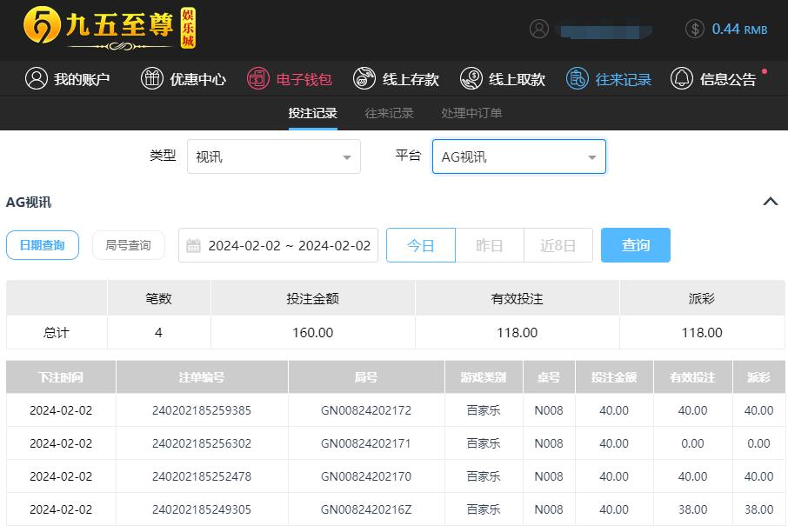Open 电子钱包 wallet icon
The height and width of the screenshot is (532, 788).
click(x=257, y=79)
